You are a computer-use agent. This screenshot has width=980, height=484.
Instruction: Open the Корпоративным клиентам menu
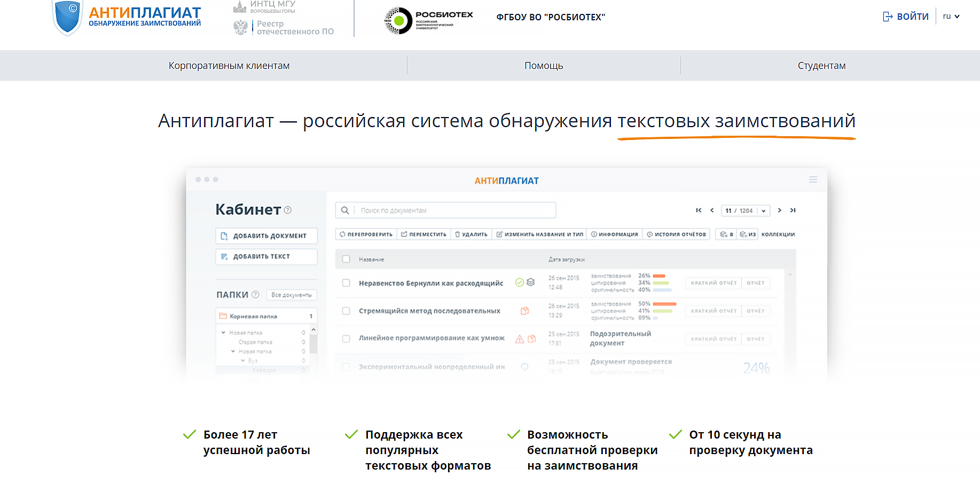229,66
